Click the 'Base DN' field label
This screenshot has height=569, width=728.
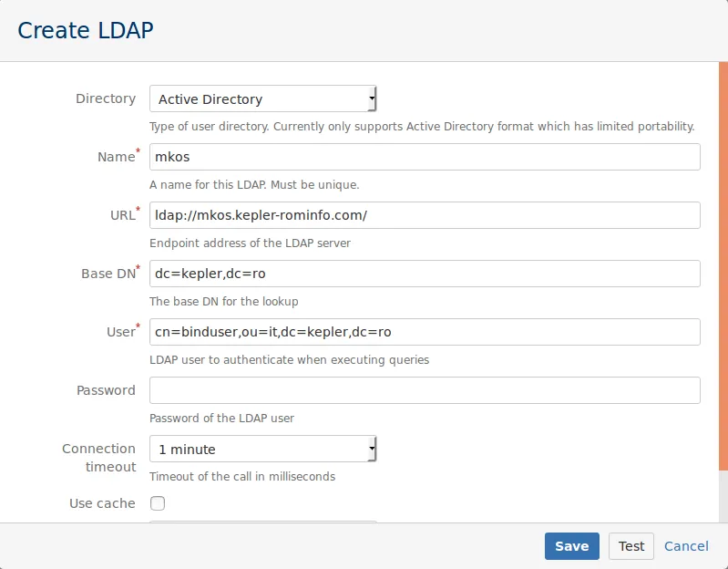click(108, 274)
